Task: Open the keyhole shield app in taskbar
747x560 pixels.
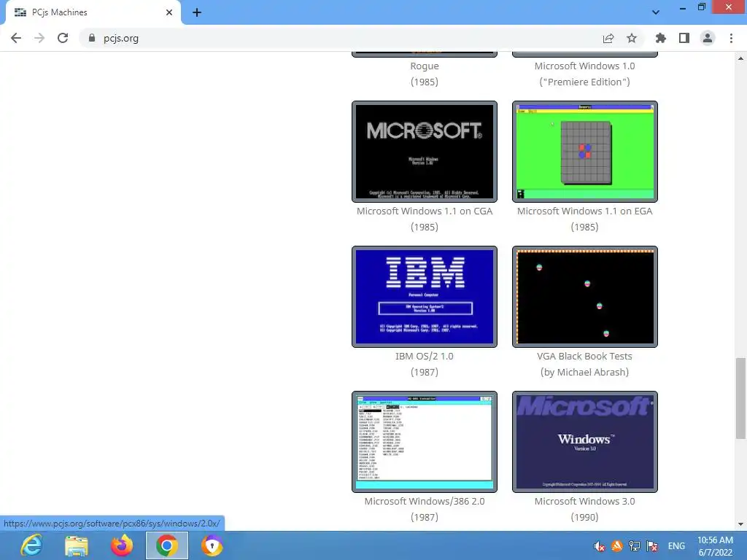Action: point(212,545)
